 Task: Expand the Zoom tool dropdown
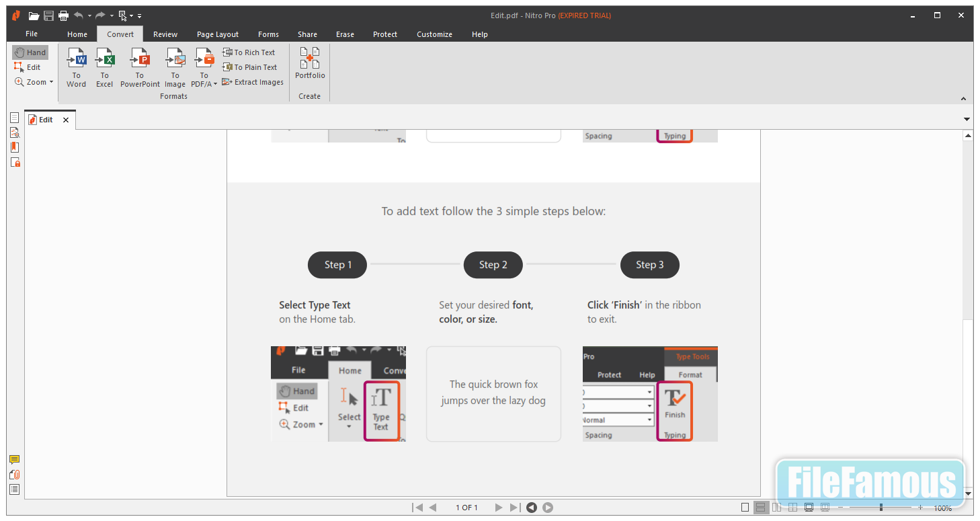[51, 82]
